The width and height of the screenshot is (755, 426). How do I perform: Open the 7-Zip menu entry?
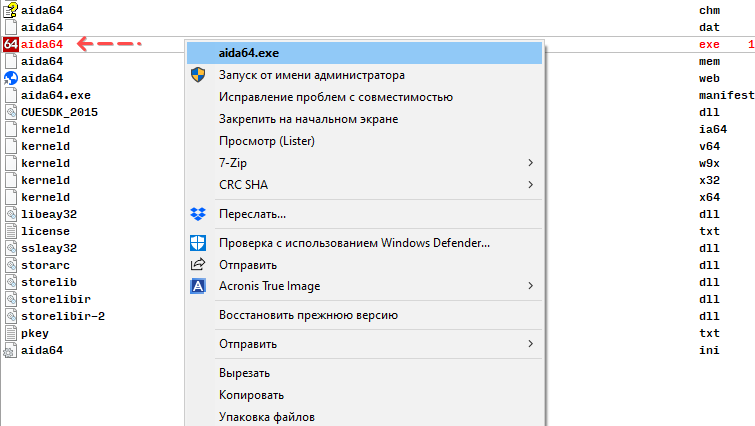364,163
